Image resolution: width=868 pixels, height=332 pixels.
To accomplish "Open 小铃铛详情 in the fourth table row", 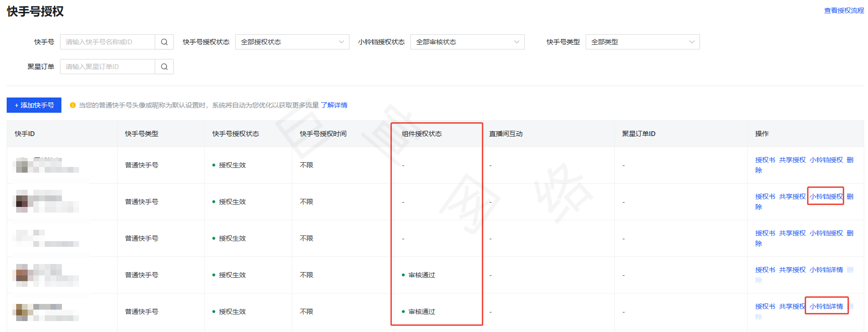I will pos(826,270).
